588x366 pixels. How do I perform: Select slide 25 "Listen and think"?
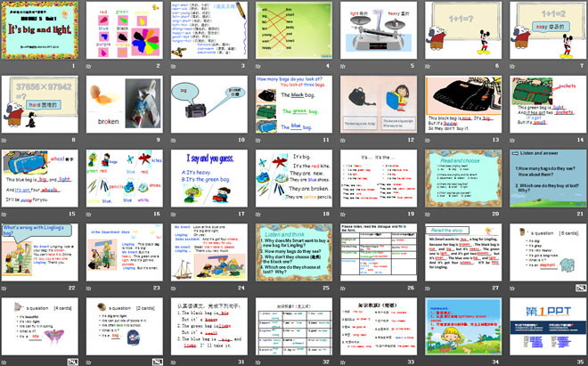point(294,252)
